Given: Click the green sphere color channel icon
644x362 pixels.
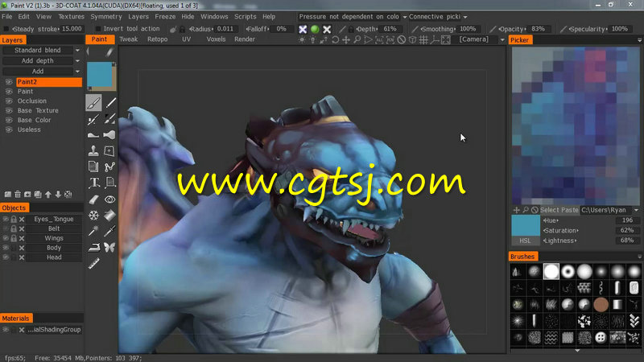Looking at the screenshot, I should click(x=315, y=29).
